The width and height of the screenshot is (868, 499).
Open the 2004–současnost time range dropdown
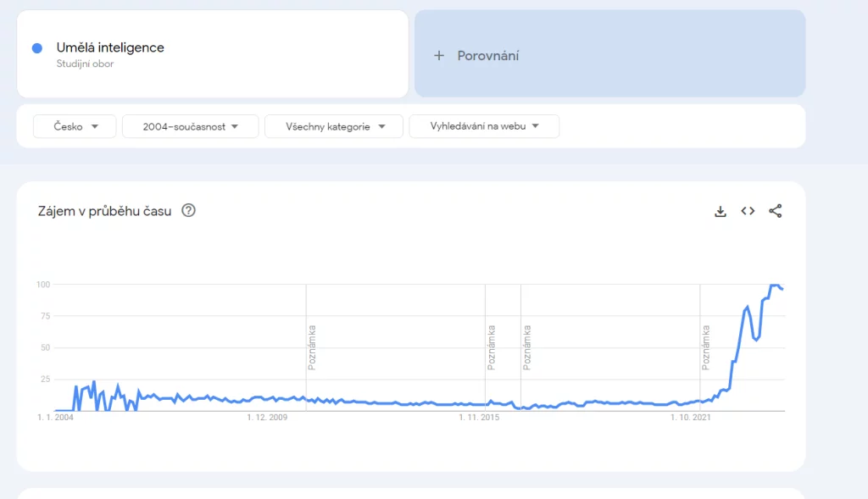tap(191, 126)
